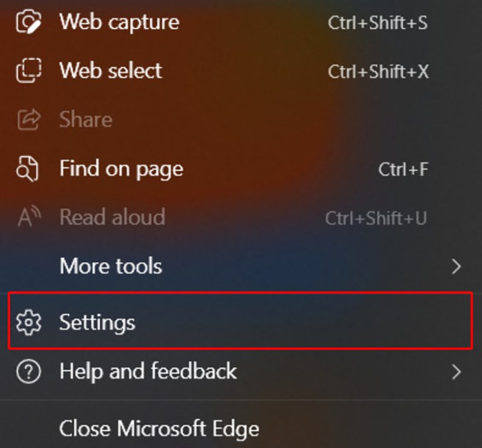Click the Web select icon
Viewport: 482px width, 448px height.
[27, 71]
